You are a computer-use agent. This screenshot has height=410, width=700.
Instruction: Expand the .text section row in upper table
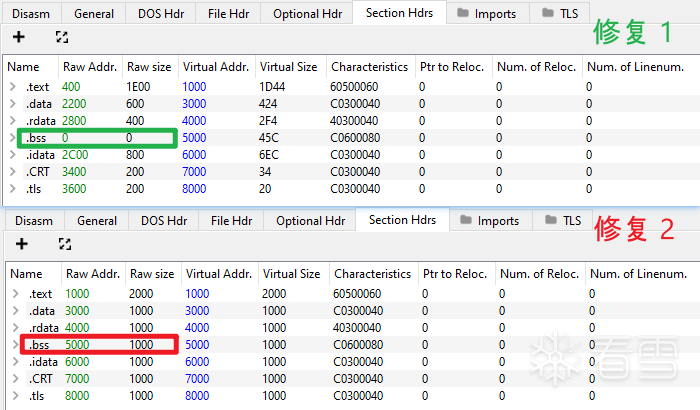(x=13, y=87)
